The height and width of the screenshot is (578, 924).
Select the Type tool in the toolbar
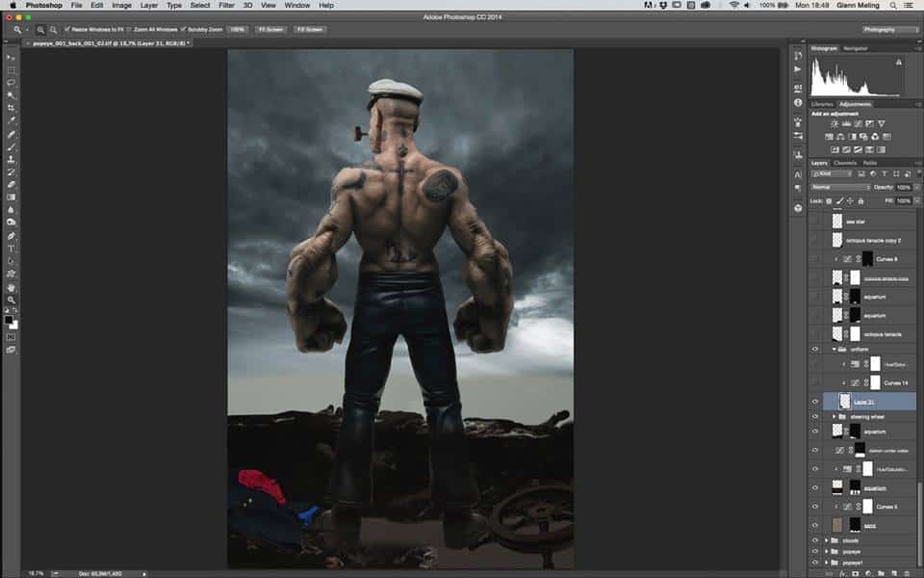coord(12,249)
